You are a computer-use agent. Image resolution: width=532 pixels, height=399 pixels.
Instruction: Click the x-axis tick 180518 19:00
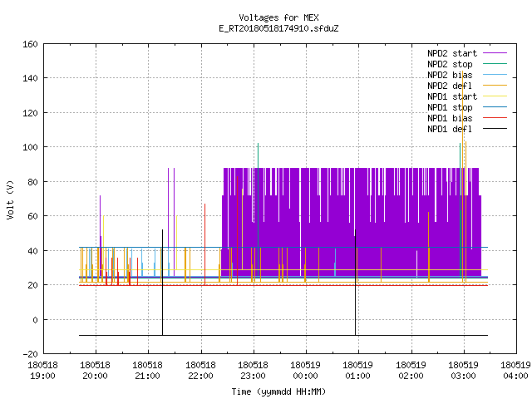click(x=42, y=371)
